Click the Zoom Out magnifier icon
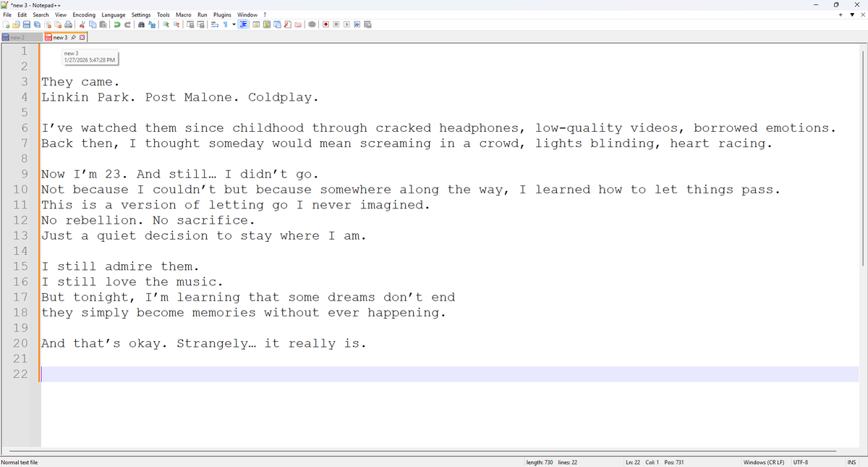Image resolution: width=868 pixels, height=467 pixels. [176, 25]
